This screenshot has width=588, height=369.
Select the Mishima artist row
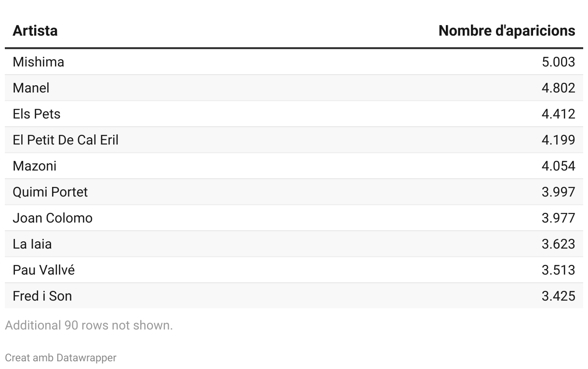tap(39, 62)
